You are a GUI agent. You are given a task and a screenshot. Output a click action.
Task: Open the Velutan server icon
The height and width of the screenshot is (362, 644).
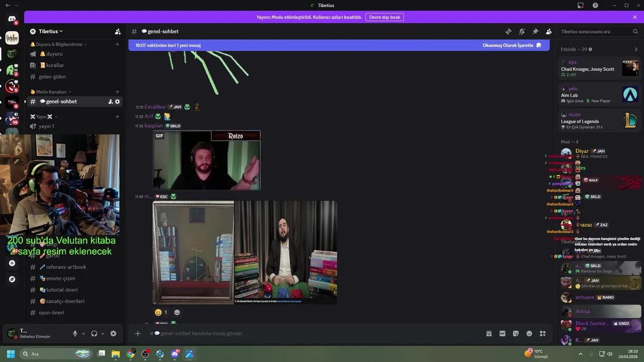(x=12, y=38)
